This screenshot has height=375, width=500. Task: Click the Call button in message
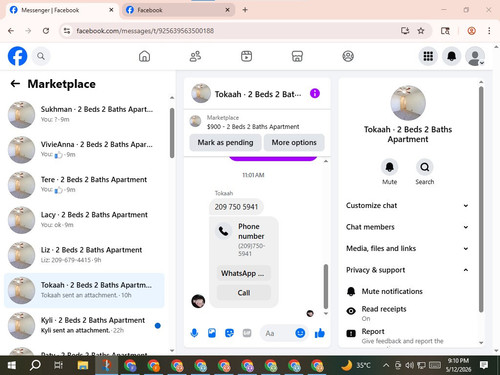(x=243, y=293)
